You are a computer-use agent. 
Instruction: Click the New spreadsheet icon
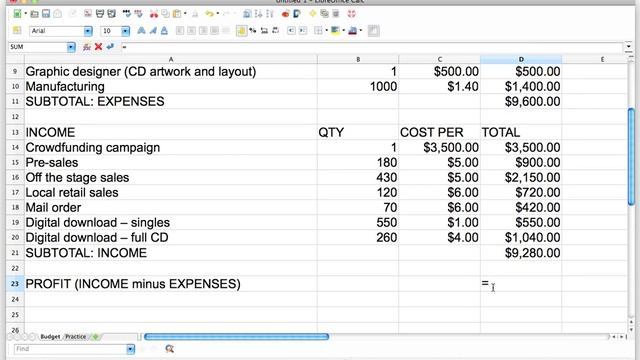(x=17, y=14)
